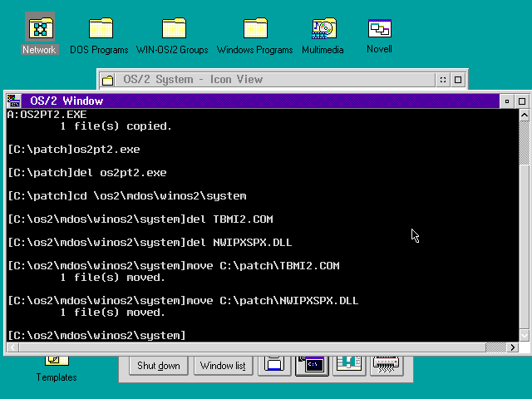Click the OS/2 Window scroll down arrow
Image resolution: width=532 pixels, height=399 pixels.
[x=525, y=336]
